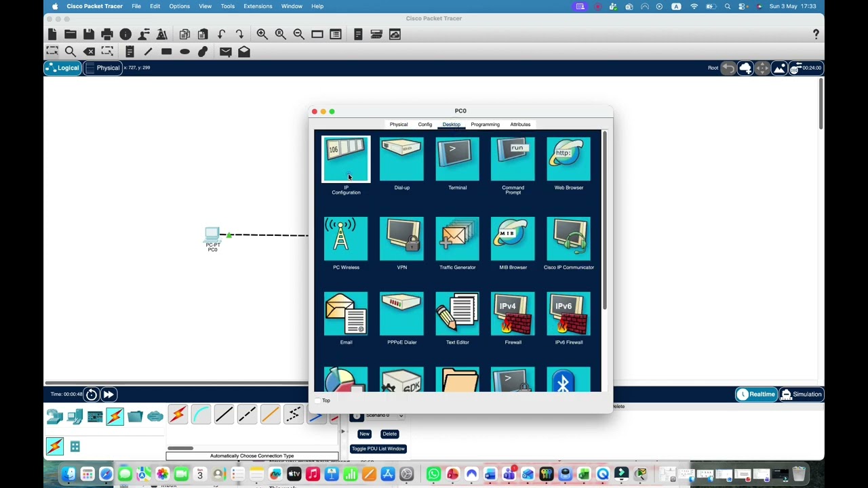Open the Dial-up app

pyautogui.click(x=401, y=160)
